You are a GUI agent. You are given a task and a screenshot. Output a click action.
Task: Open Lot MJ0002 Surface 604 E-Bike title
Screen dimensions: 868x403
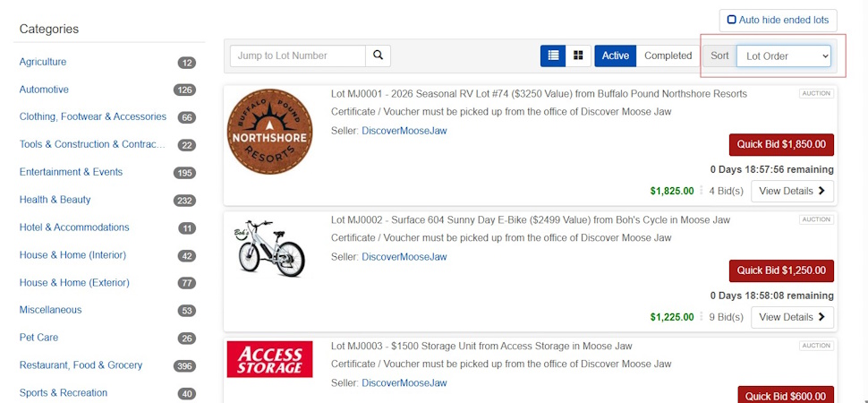coord(531,220)
